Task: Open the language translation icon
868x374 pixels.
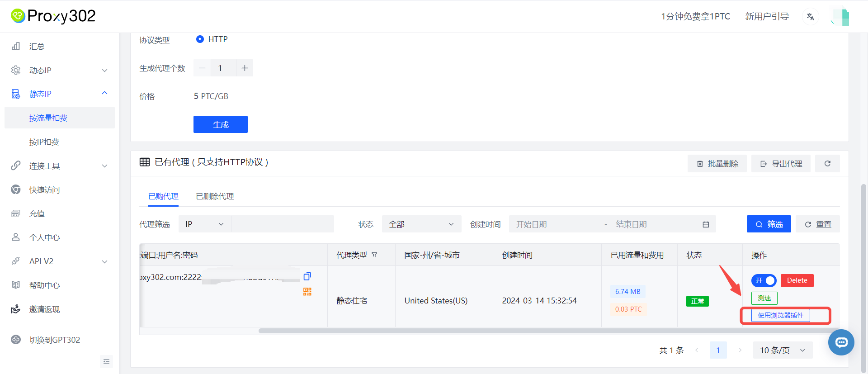Action: [810, 17]
